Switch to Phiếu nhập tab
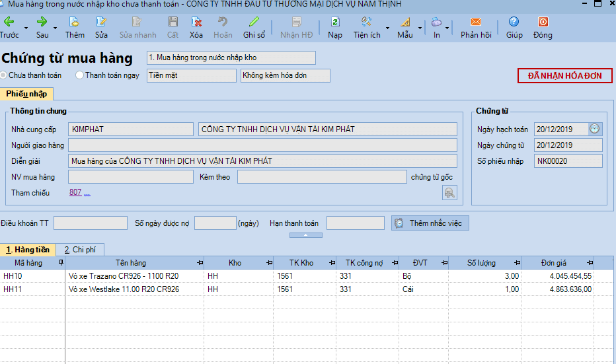The height and width of the screenshot is (364, 616). [x=26, y=94]
